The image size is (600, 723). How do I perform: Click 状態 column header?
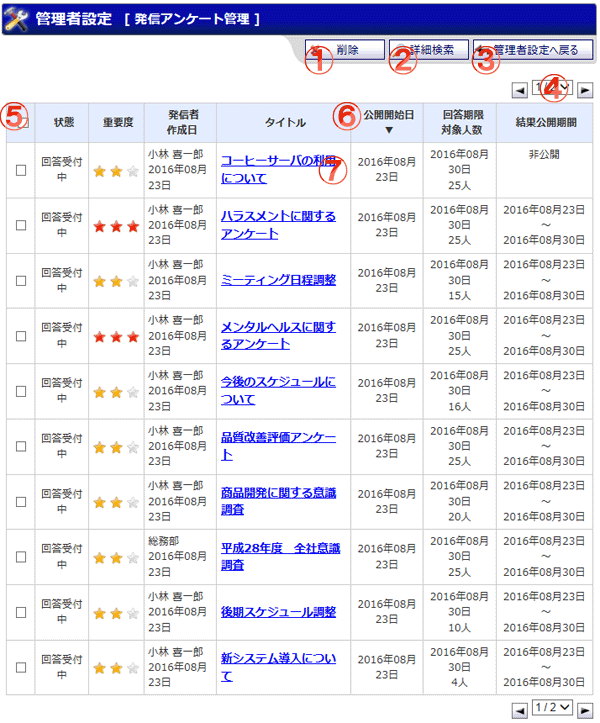(x=64, y=122)
